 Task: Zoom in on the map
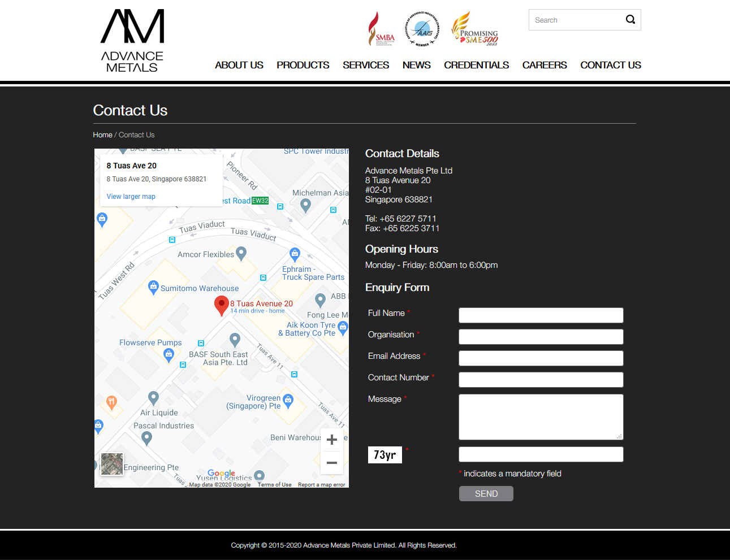[332, 440]
